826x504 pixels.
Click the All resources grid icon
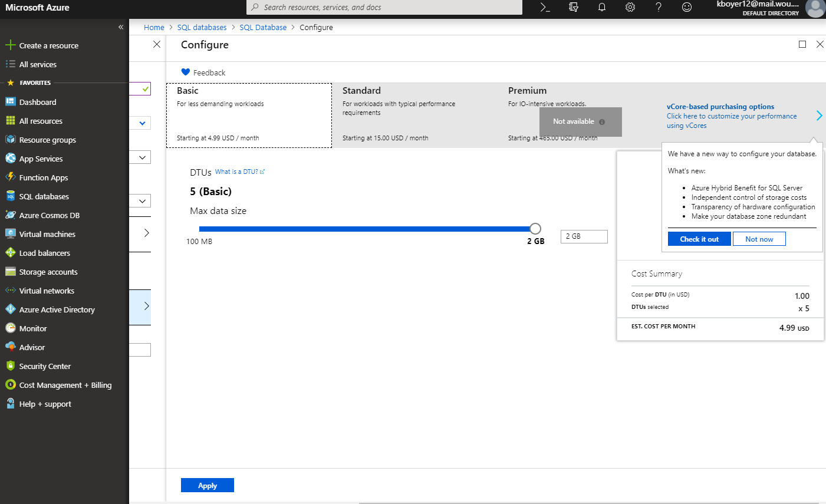10,121
